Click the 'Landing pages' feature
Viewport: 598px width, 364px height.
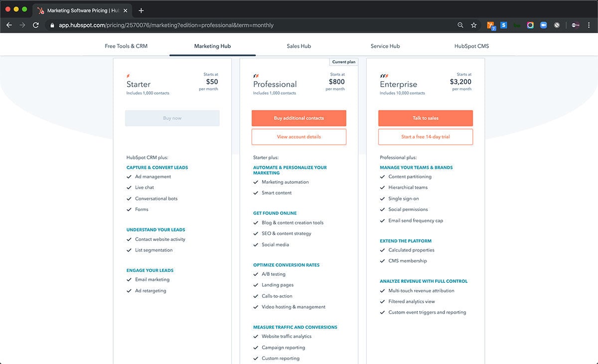tap(278, 285)
